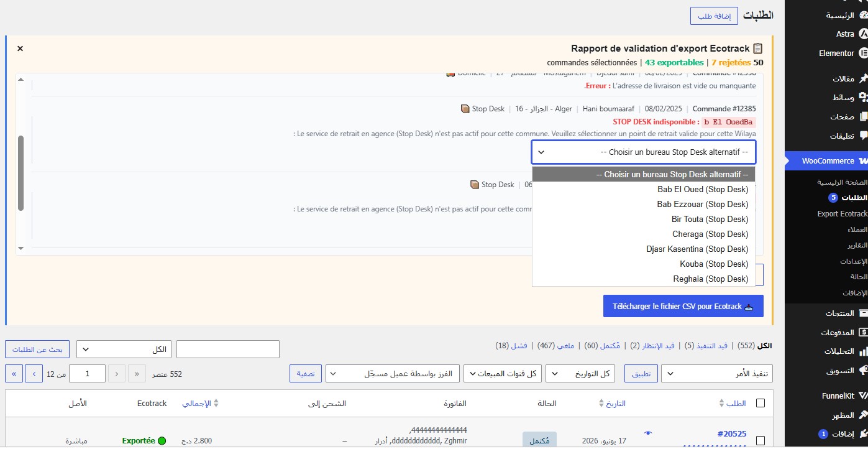
Task: Open الإعدادات settings submenu item
Action: 854,261
